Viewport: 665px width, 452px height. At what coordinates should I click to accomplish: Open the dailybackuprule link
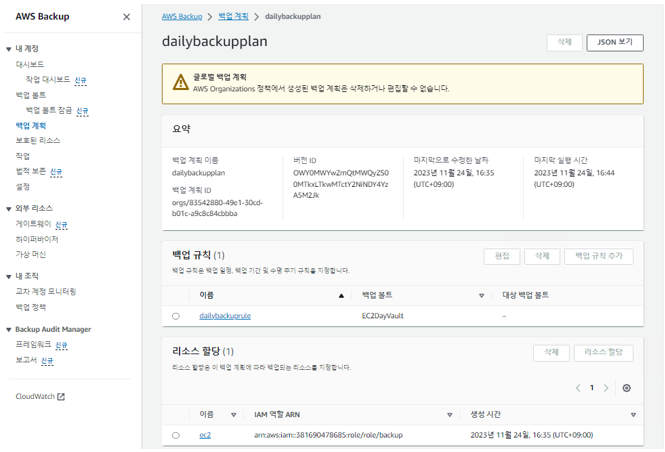[x=225, y=316]
